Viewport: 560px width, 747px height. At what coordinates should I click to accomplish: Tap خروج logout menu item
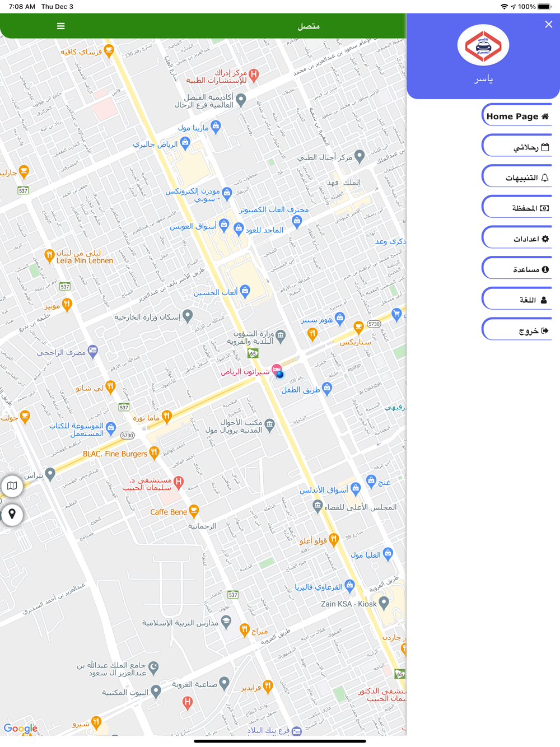click(517, 330)
